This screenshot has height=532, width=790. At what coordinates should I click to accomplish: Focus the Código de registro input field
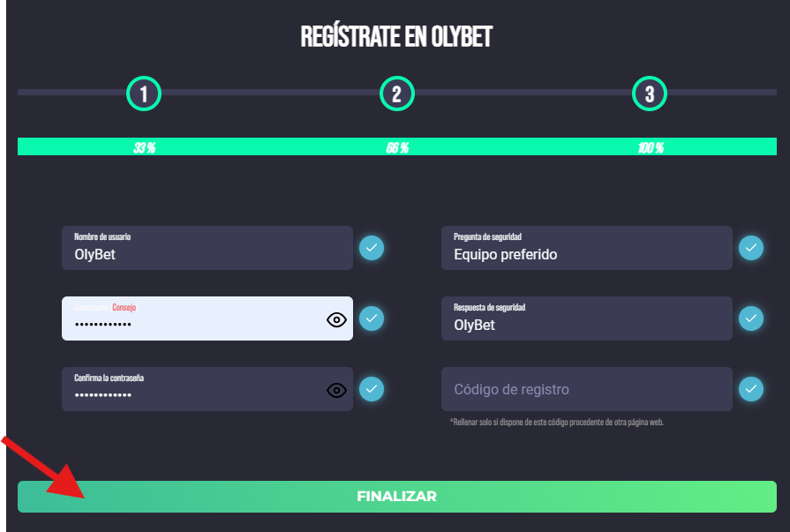pos(586,389)
